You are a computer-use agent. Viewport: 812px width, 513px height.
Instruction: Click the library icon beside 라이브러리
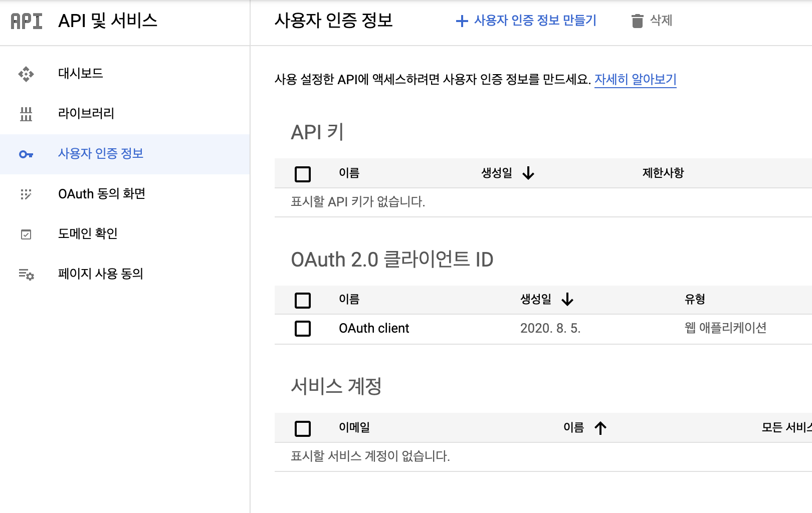click(26, 114)
